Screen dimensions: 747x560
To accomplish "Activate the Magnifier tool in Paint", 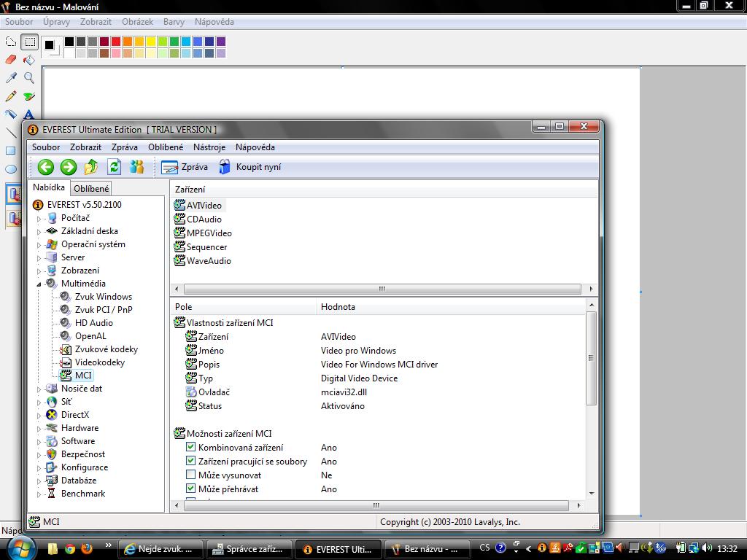I will [x=29, y=77].
